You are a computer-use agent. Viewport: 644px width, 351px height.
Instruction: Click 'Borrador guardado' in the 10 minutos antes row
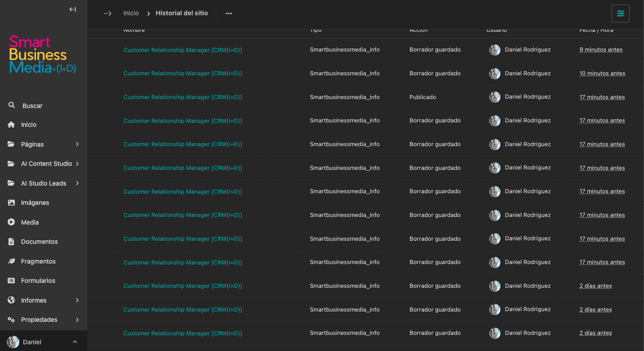[435, 74]
